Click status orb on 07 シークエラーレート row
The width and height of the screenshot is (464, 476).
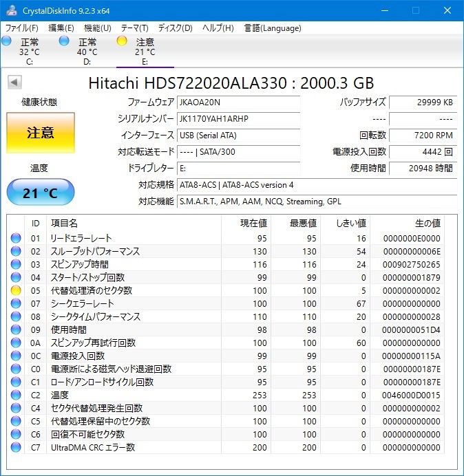[16, 303]
